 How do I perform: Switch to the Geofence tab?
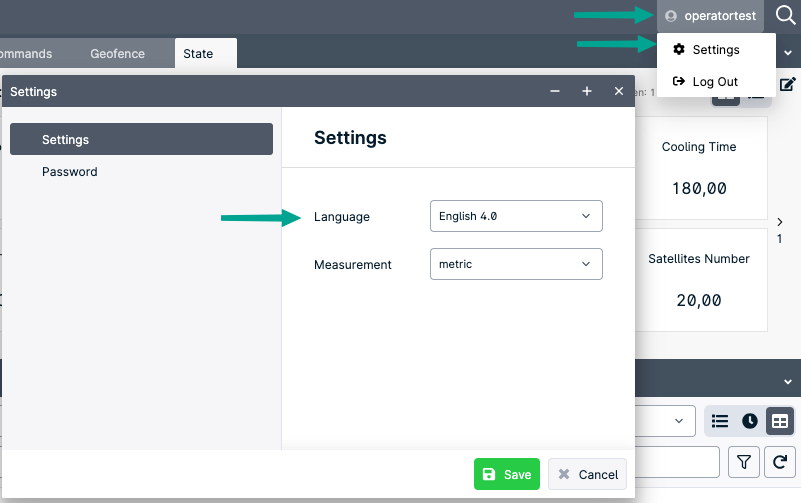(117, 54)
